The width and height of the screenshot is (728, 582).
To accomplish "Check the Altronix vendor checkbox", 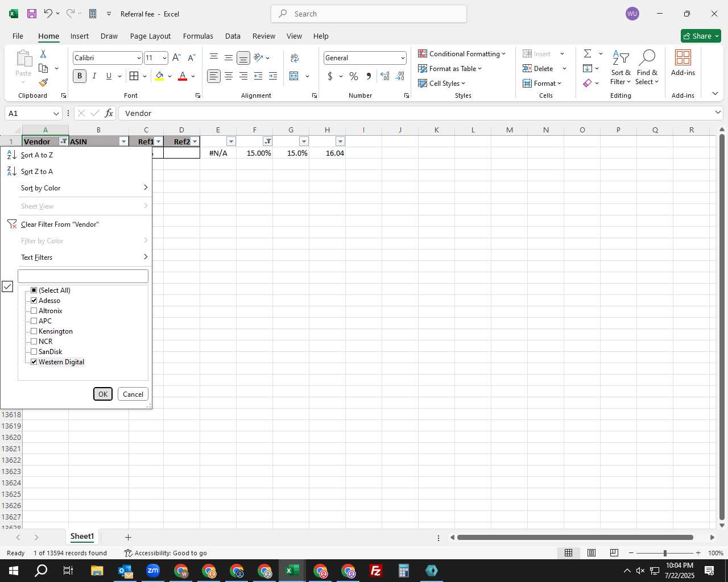I will click(x=34, y=310).
